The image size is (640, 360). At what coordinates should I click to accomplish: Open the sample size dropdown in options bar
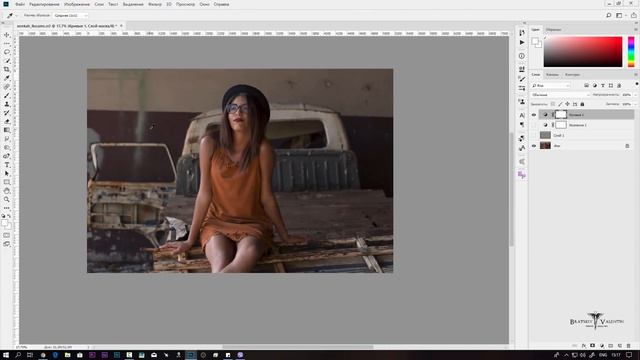70,16
